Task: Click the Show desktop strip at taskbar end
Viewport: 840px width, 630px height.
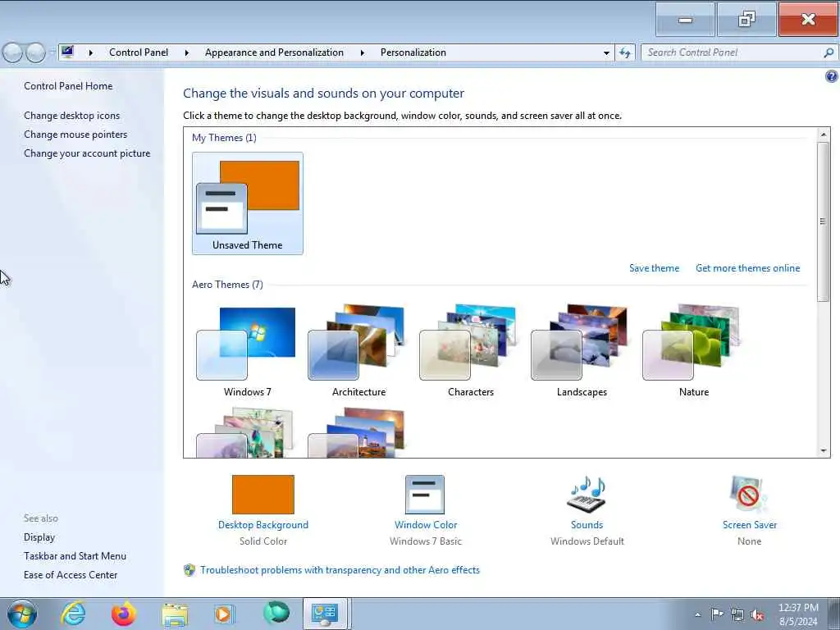Action: 833,614
